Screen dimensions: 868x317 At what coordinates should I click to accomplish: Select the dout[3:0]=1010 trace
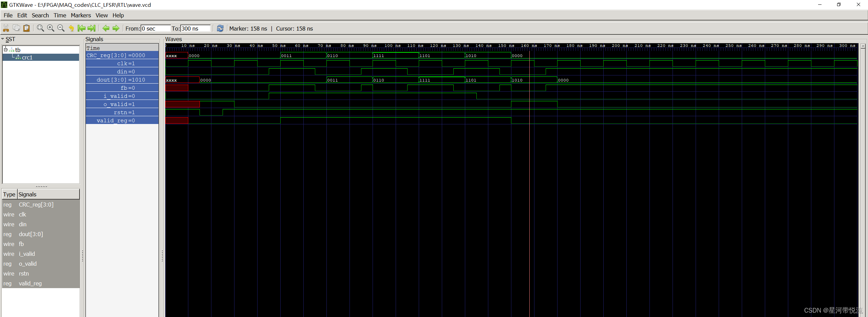(x=122, y=80)
